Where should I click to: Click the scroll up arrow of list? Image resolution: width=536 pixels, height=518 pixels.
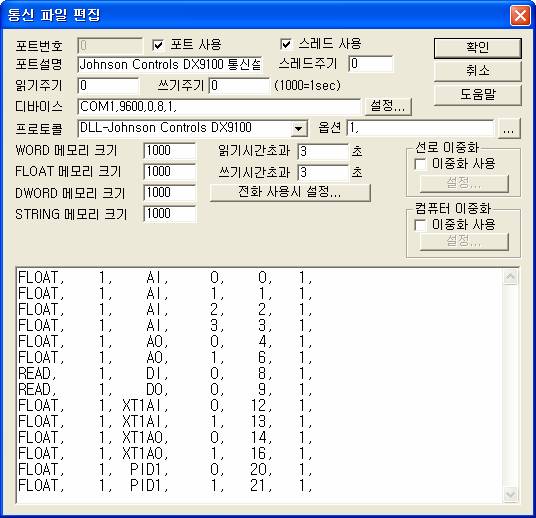(511, 277)
